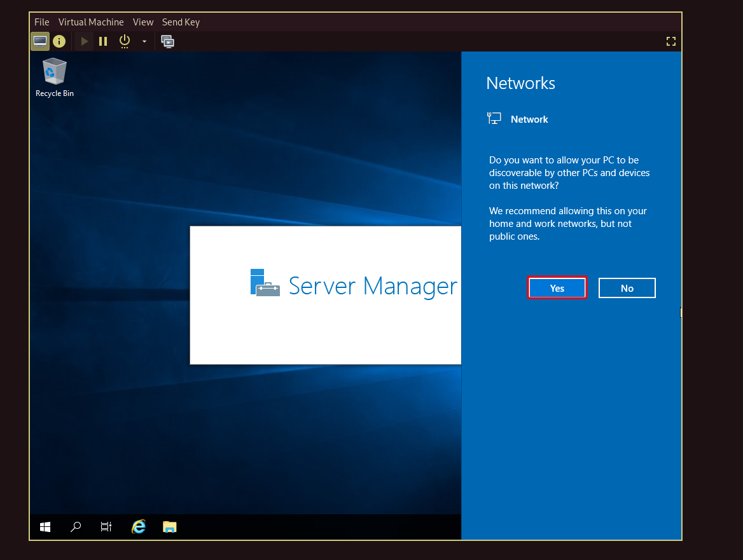Screen dimensions: 743x560
Task: Click the Network connection icon in Networks panel
Action: click(x=494, y=118)
